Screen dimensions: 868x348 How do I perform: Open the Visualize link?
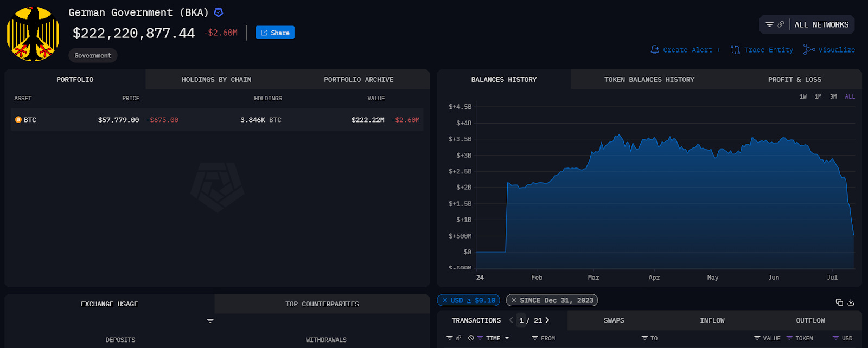pos(837,50)
